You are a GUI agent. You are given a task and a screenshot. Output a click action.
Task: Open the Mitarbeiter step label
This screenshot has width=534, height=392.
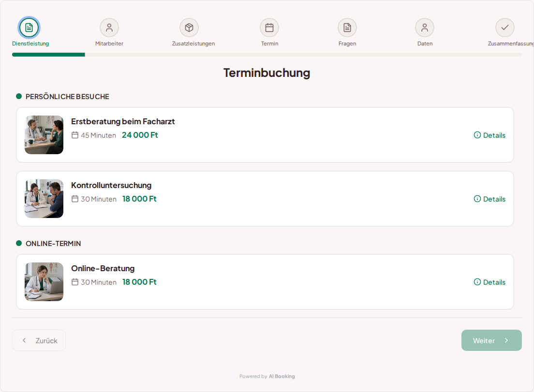109,44
